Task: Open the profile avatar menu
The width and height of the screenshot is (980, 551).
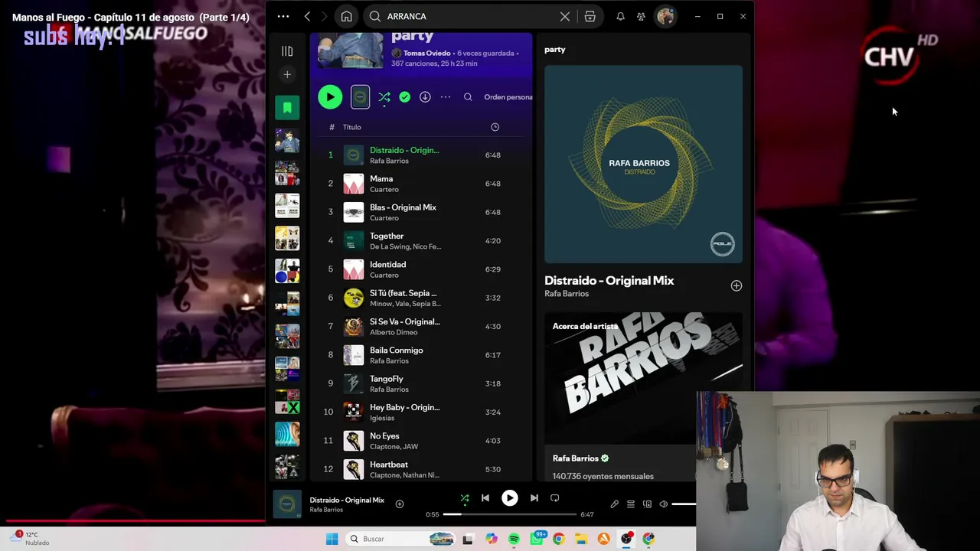Action: 665,16
